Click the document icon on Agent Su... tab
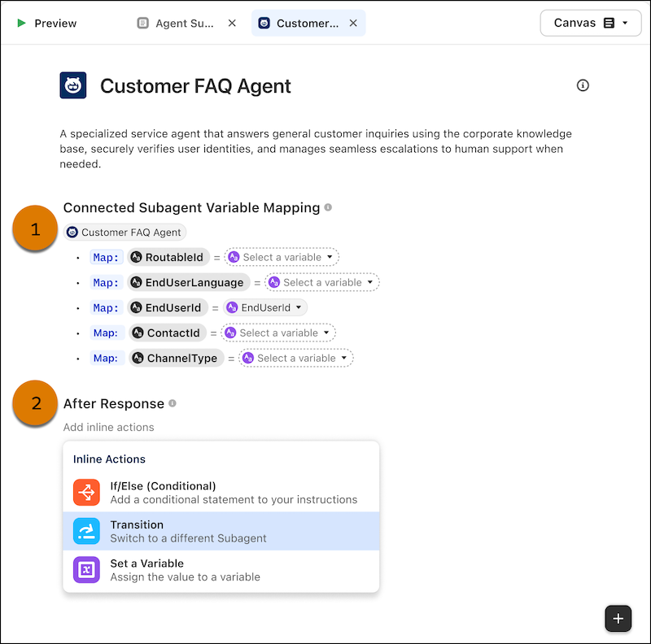Screen dimensions: 651x644 [143, 24]
